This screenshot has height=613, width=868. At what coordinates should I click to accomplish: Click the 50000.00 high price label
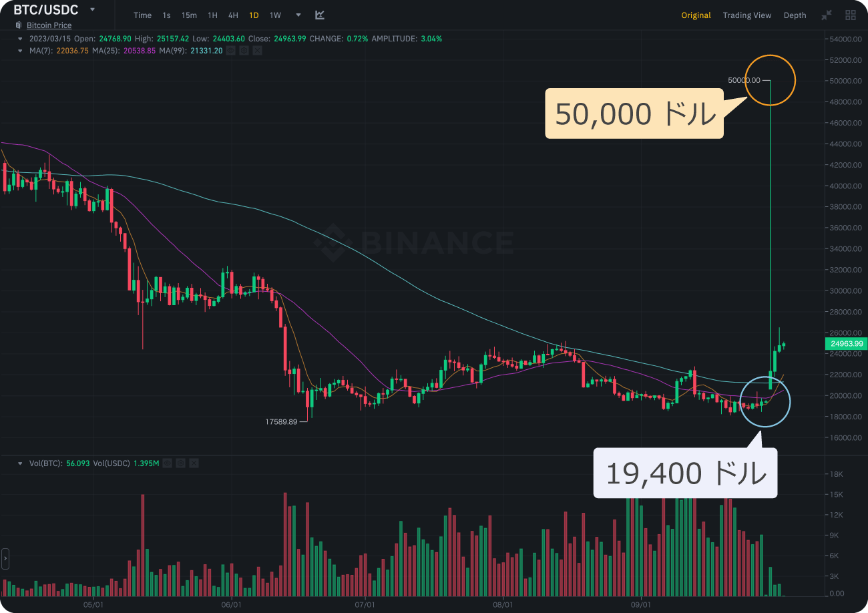[x=744, y=80]
